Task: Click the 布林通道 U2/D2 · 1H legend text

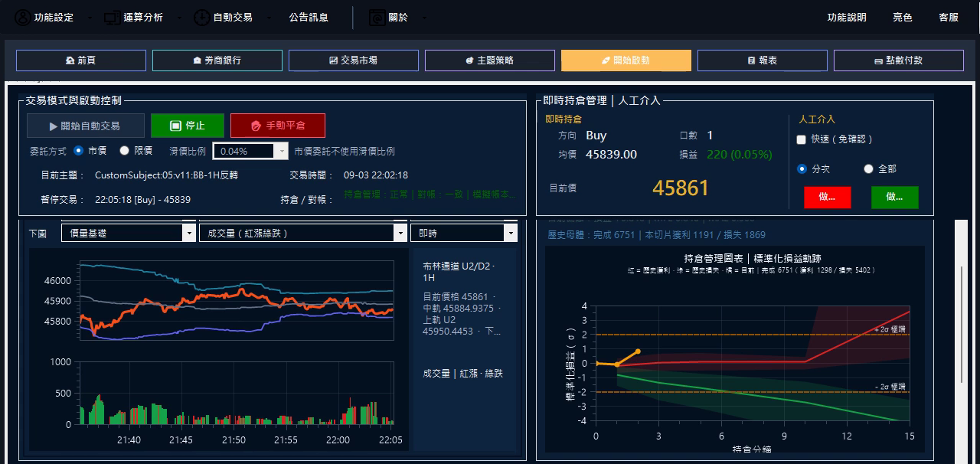Action: coord(459,272)
